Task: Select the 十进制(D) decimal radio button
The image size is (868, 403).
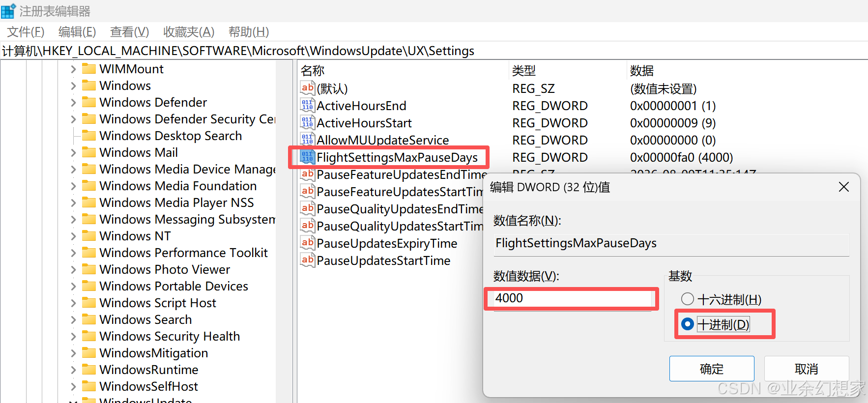Action: (x=688, y=324)
